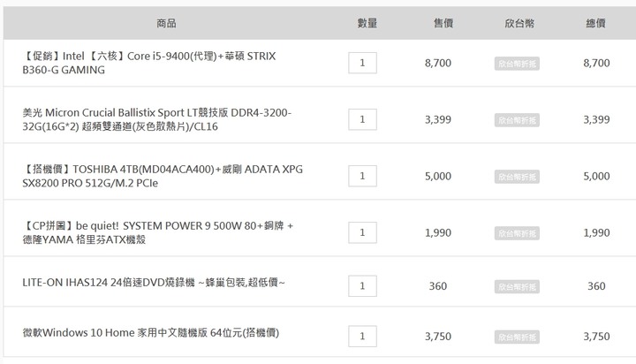
Task: Click quantity field for LITE-ON DVD burner
Action: (362, 286)
